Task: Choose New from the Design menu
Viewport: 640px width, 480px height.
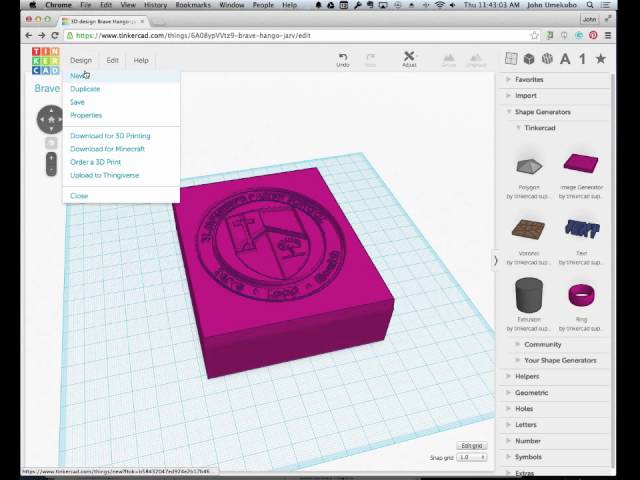Action: pyautogui.click(x=121, y=76)
